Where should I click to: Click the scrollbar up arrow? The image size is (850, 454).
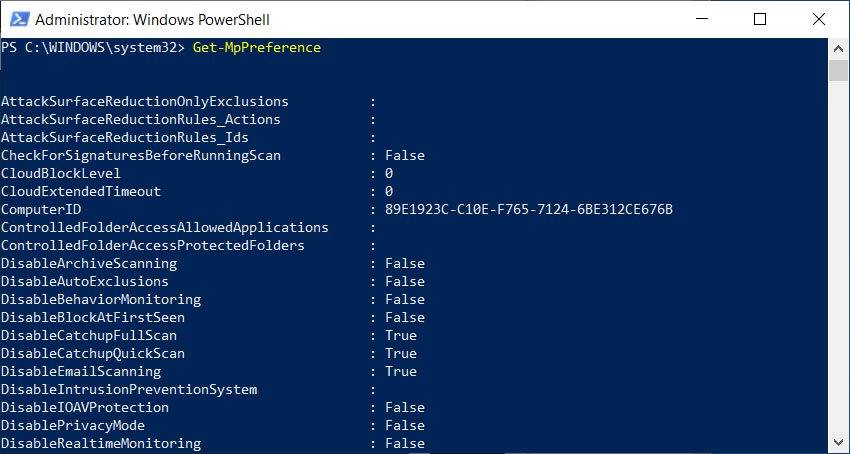click(839, 47)
